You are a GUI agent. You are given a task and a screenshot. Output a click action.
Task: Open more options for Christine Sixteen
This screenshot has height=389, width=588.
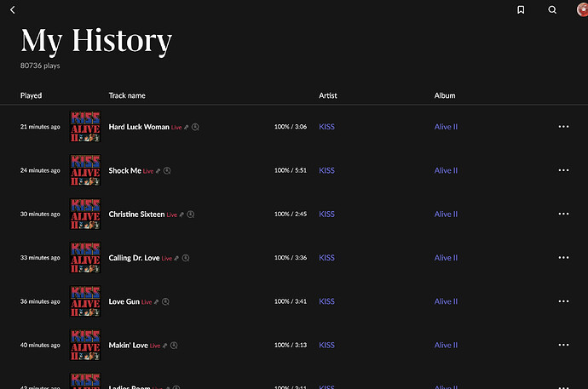click(x=563, y=214)
